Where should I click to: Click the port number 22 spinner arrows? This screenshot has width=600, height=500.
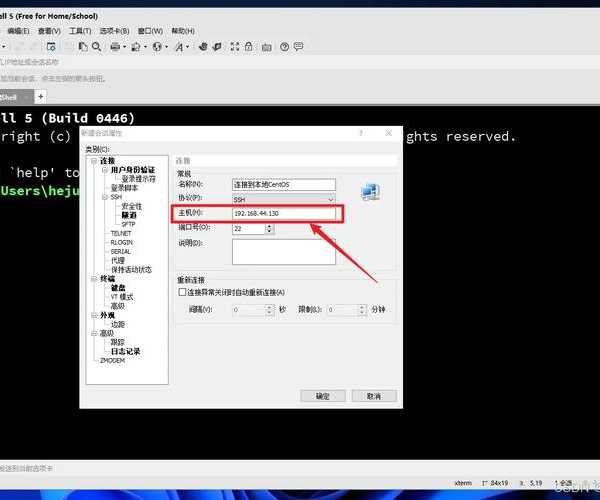tap(269, 228)
